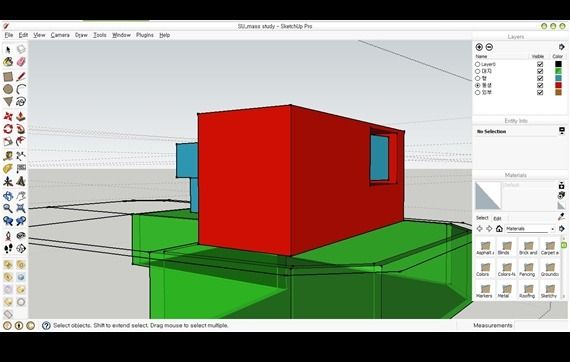Open the Materials details arrow menu

pos(562,229)
